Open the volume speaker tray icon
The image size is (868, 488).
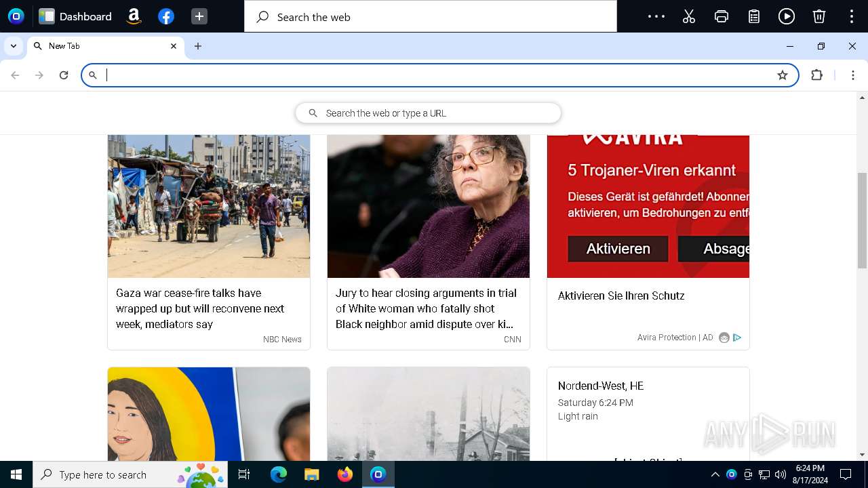(x=781, y=474)
